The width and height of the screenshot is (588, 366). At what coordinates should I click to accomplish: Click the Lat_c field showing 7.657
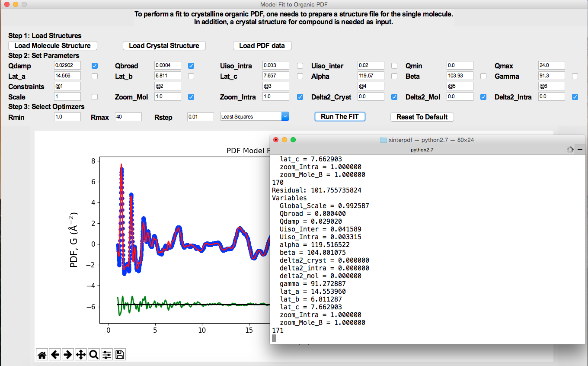point(276,76)
